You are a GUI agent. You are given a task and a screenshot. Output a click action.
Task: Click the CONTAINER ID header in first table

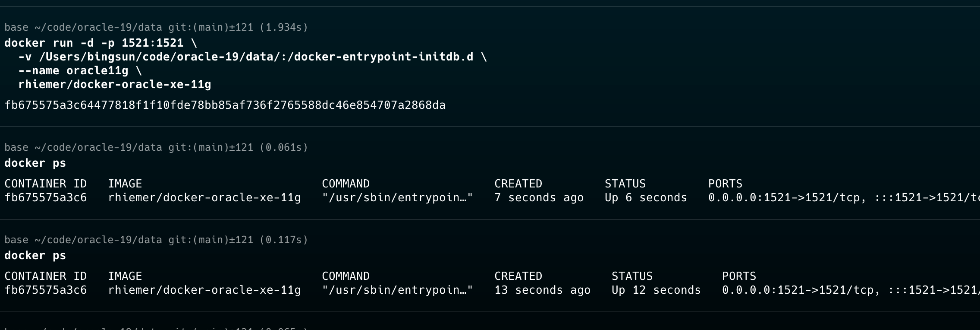(46, 184)
